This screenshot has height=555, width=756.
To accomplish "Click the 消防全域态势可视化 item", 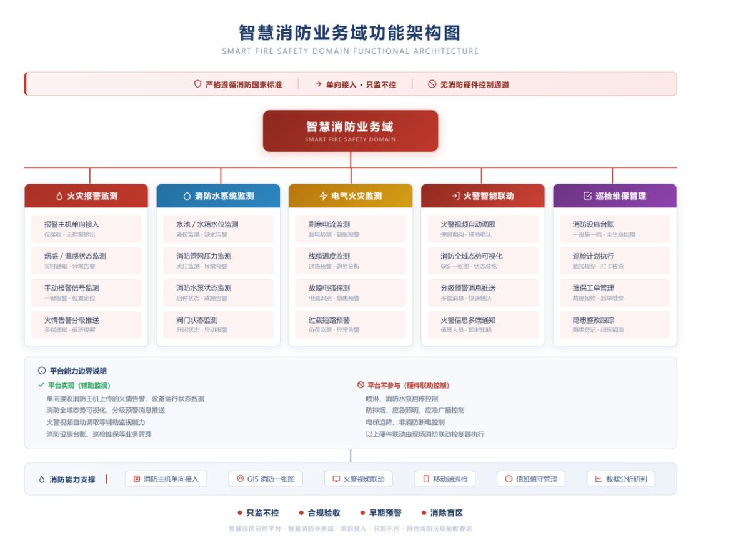I will [x=483, y=261].
